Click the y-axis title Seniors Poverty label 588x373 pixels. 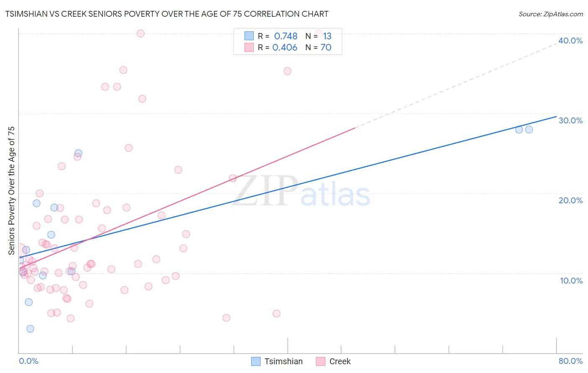11,190
